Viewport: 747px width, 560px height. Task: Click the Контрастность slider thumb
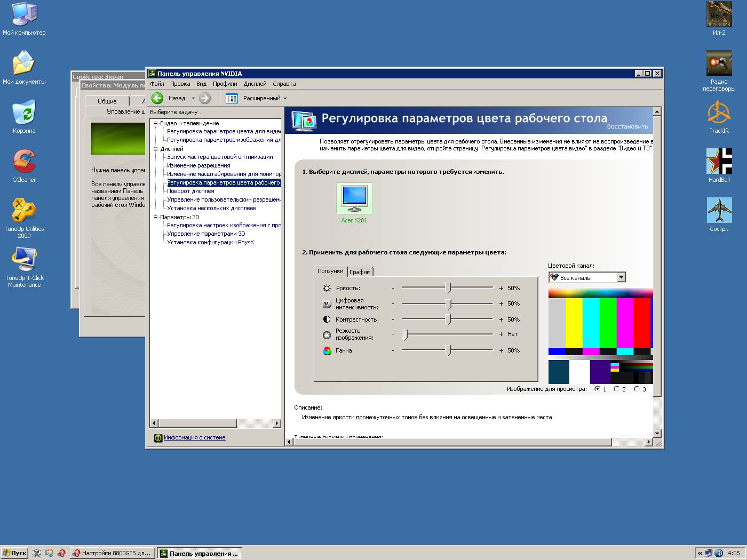(x=448, y=319)
